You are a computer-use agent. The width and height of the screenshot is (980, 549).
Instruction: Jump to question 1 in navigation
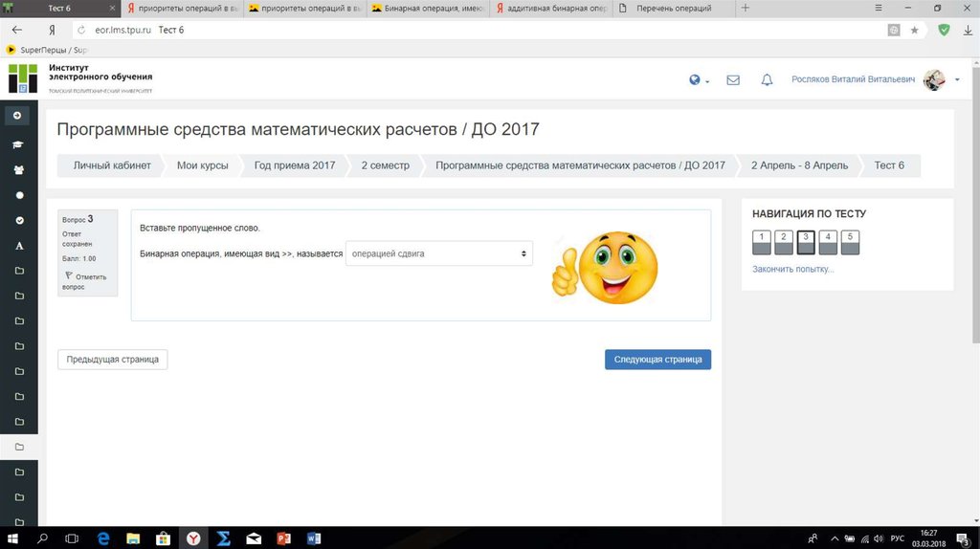coord(761,242)
